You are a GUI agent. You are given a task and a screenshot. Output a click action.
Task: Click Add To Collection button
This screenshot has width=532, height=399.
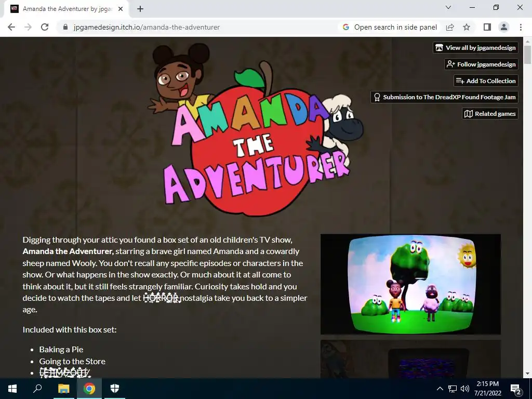coord(486,81)
